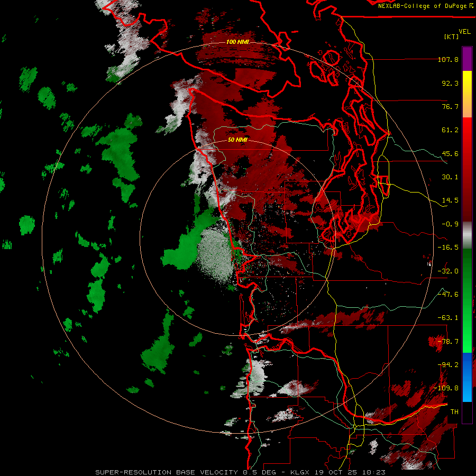Click the -47.6 legend value
476x476 pixels.
(448, 295)
